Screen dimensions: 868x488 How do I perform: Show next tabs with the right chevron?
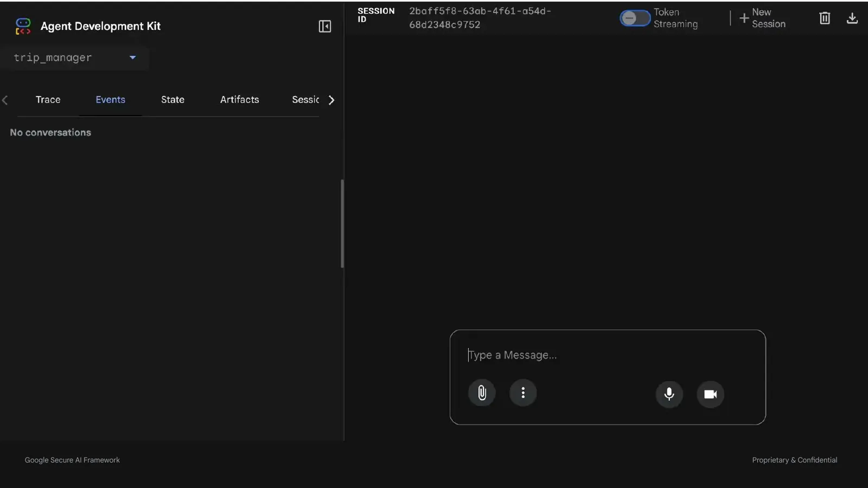[331, 100]
